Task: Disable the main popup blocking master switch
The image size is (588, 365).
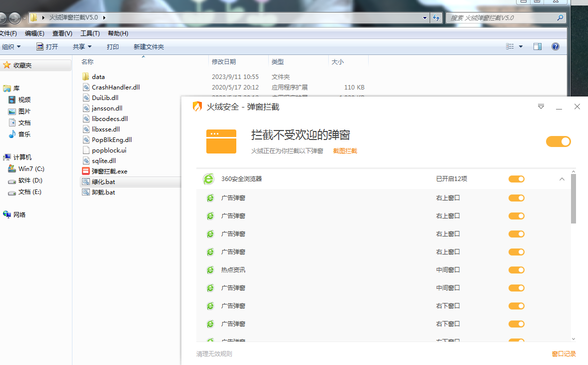Action: [x=558, y=141]
